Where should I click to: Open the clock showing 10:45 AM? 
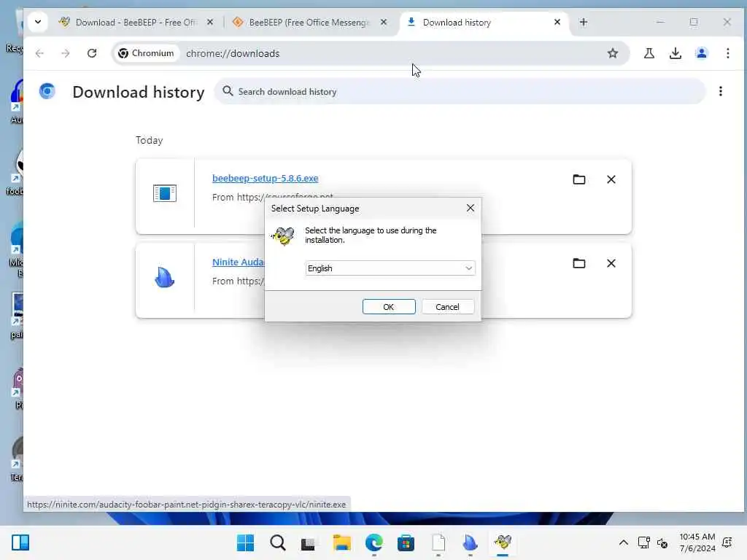pos(697,542)
